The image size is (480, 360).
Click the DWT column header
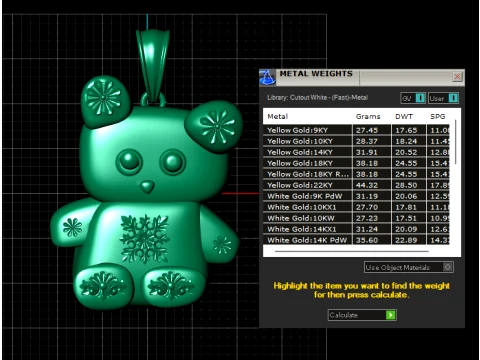pos(404,116)
